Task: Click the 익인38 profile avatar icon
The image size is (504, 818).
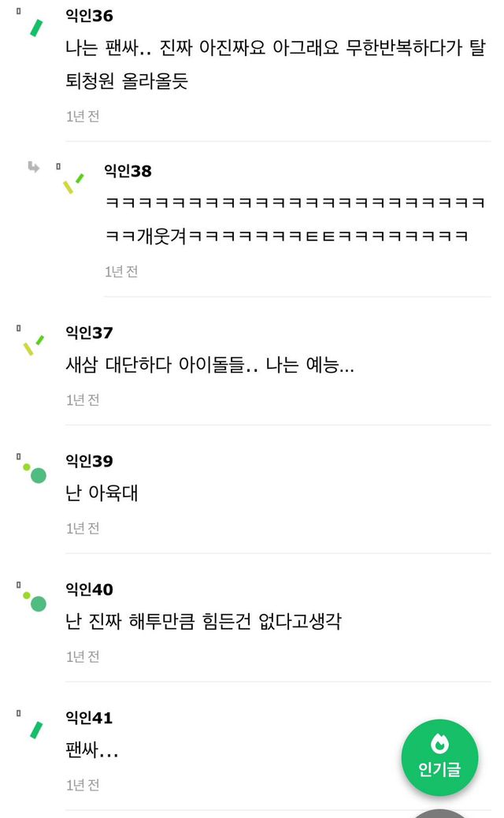Action: pyautogui.click(x=72, y=183)
